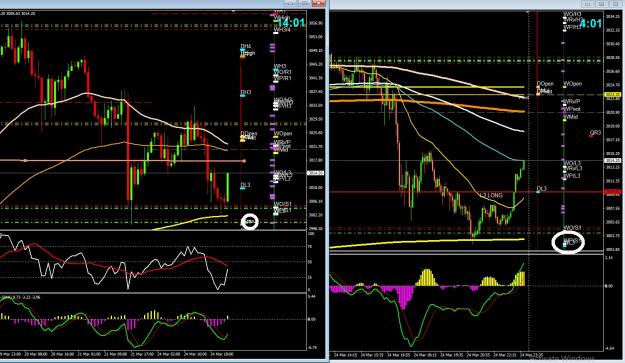Viewport: 625px width, 363px height.
Task: Close the left chart window
Action: coord(319,3)
